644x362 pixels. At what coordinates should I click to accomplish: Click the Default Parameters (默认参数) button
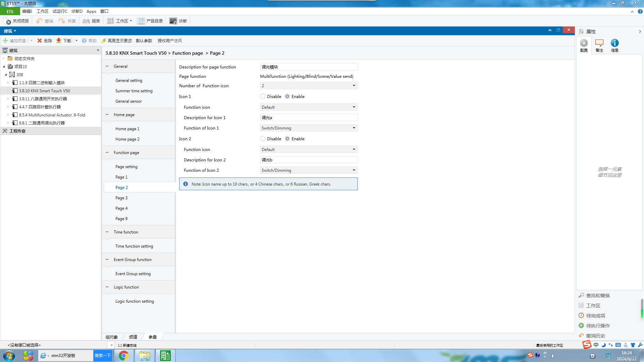tap(144, 41)
